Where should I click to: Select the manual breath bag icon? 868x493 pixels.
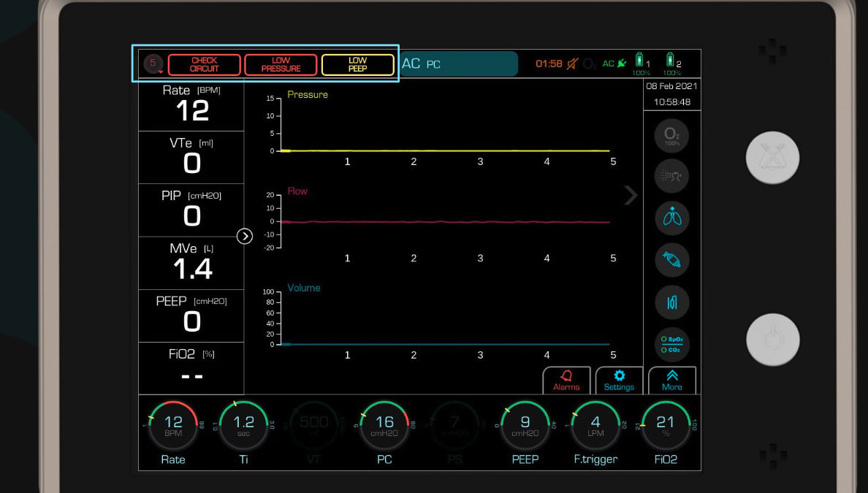[x=671, y=260]
